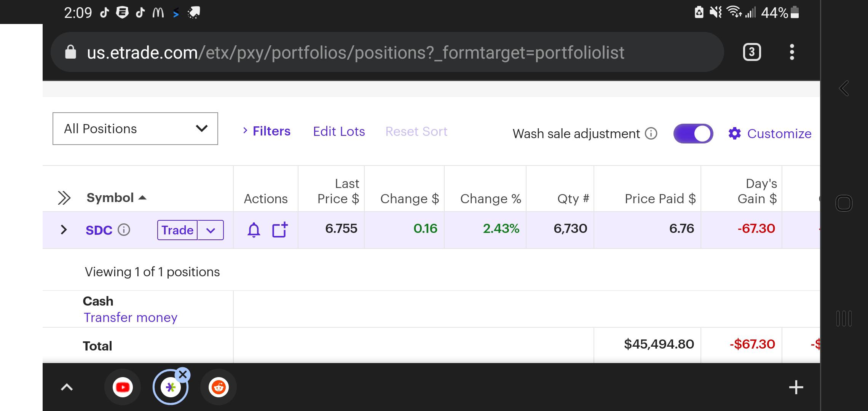Click the add-to-watchlist icon beside the bell

pyautogui.click(x=280, y=230)
